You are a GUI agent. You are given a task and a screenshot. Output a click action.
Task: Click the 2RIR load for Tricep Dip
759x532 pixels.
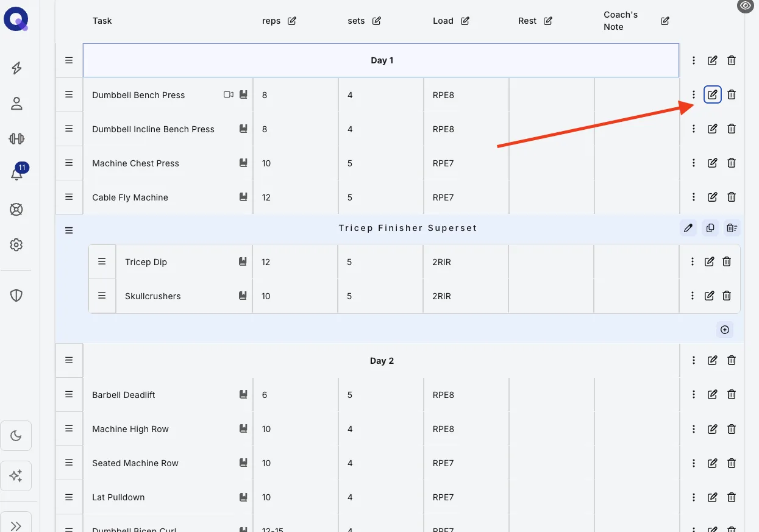[x=441, y=262]
